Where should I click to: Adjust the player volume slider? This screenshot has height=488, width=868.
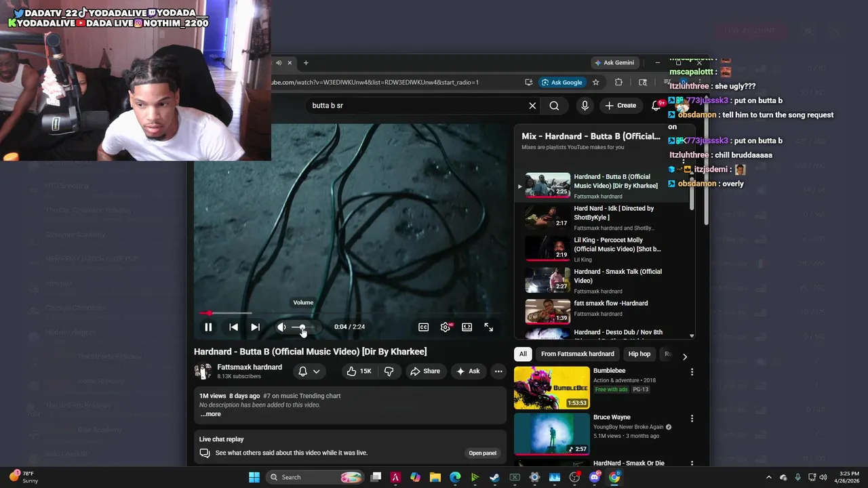pyautogui.click(x=303, y=327)
